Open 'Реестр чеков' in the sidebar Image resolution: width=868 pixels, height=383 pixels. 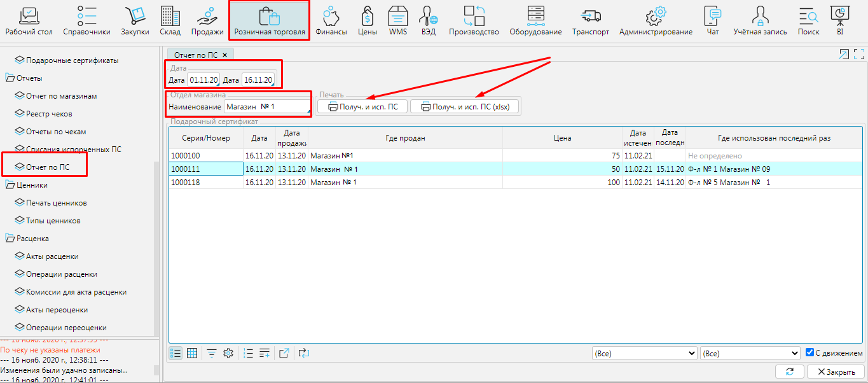point(48,114)
